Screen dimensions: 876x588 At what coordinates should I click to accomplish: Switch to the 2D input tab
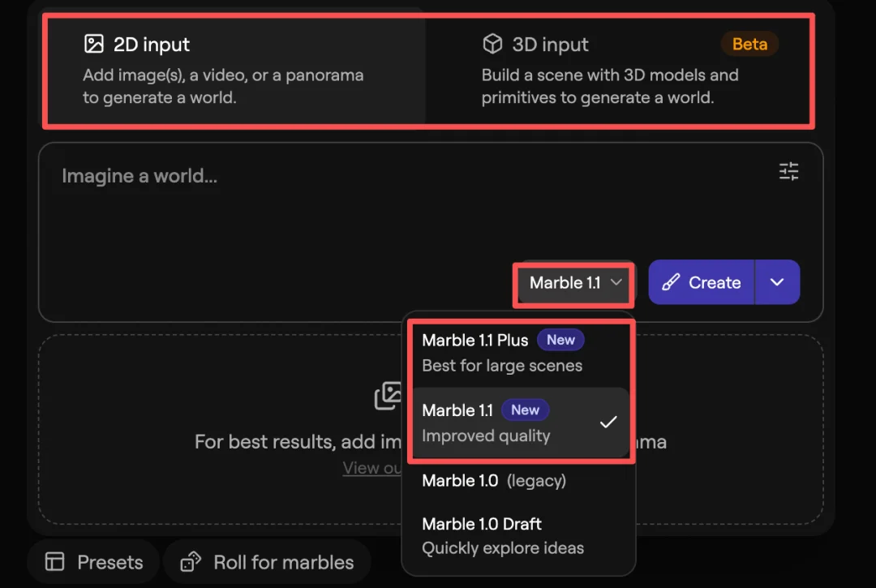pyautogui.click(x=235, y=69)
